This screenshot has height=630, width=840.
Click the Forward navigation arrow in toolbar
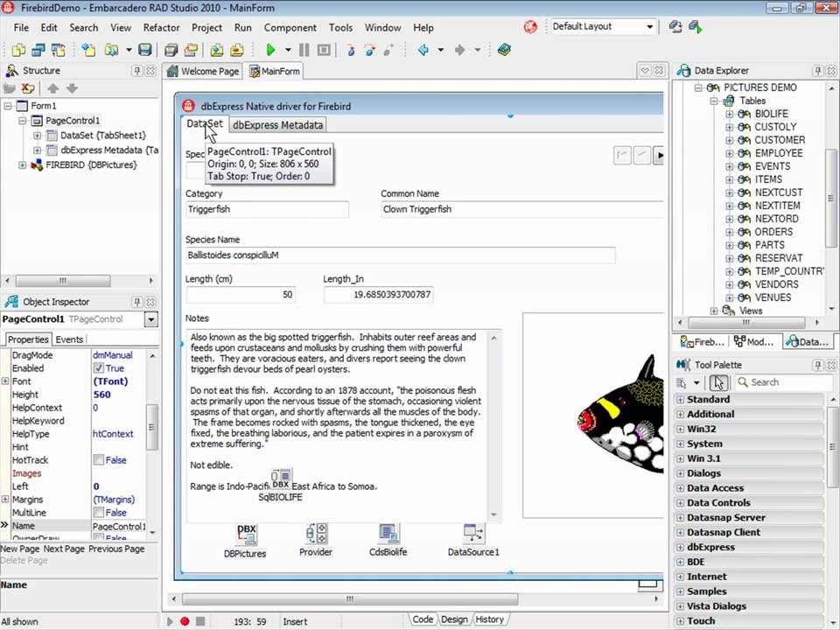[x=459, y=50]
